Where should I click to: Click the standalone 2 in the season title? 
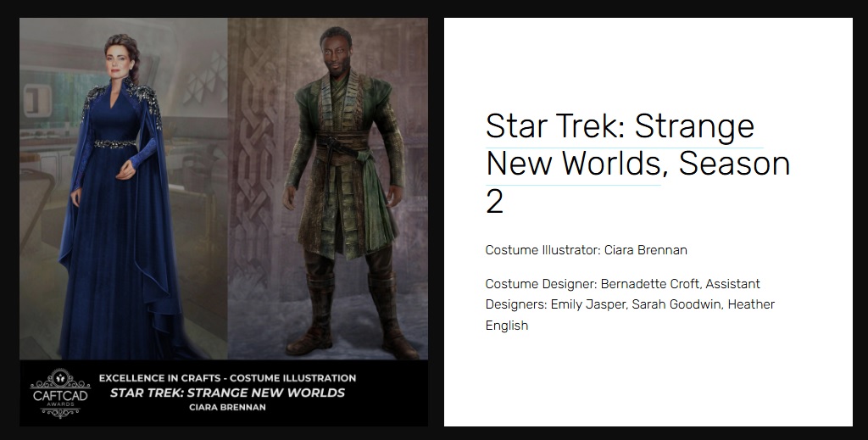pos(495,202)
